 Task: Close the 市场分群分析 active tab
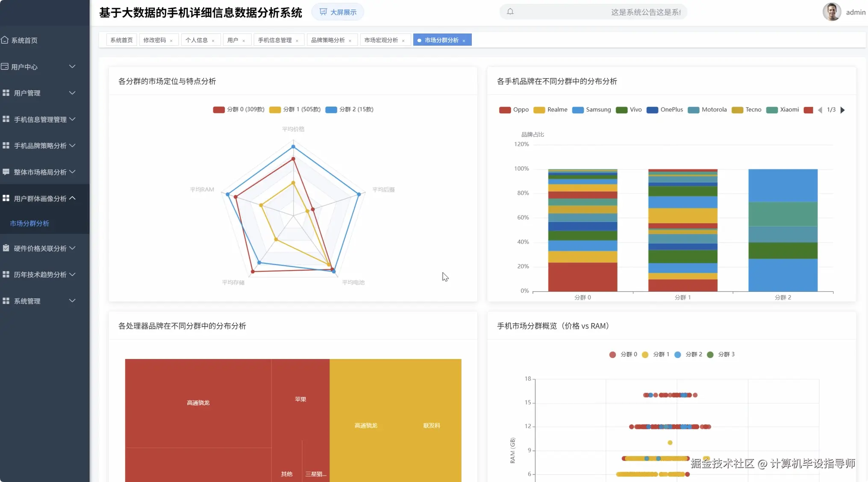point(464,41)
